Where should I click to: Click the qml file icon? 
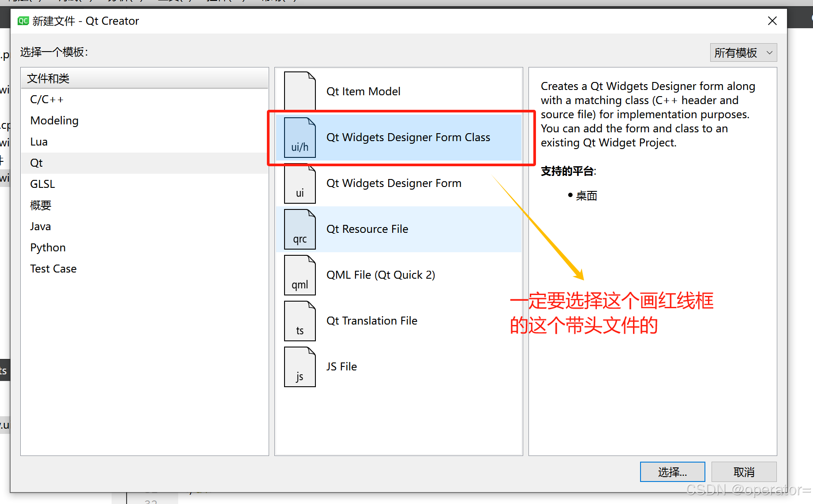coord(300,275)
